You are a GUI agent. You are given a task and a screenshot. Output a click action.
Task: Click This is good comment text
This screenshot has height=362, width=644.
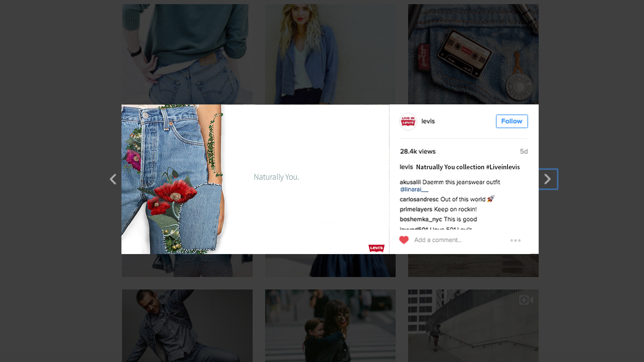[460, 219]
